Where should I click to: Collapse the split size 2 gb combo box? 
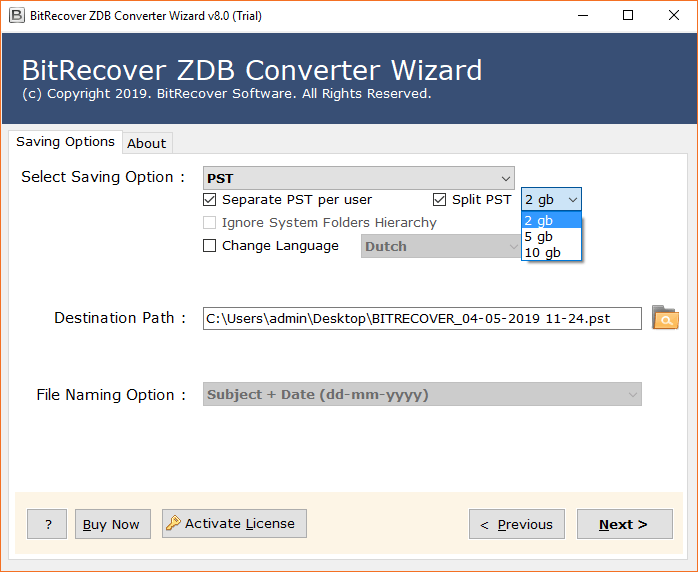[551, 199]
